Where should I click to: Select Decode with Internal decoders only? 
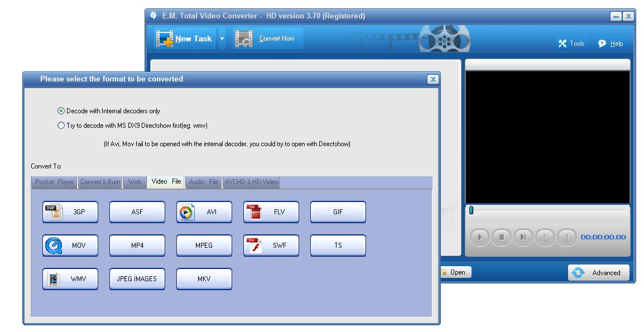61,111
